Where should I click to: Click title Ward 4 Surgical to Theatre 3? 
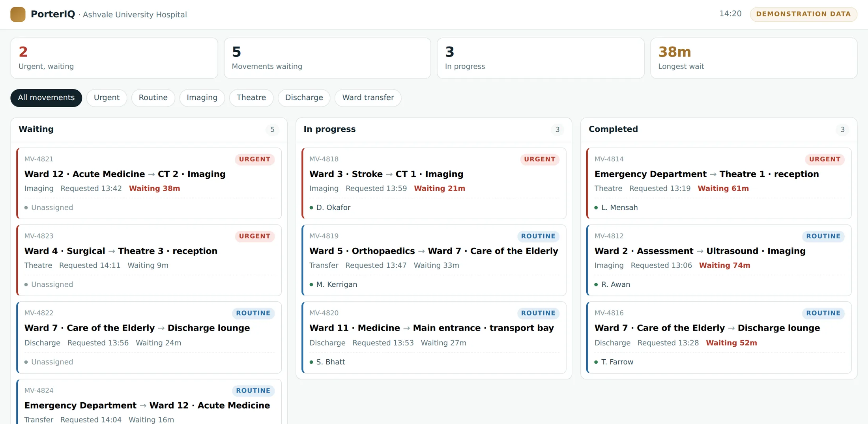point(121,251)
